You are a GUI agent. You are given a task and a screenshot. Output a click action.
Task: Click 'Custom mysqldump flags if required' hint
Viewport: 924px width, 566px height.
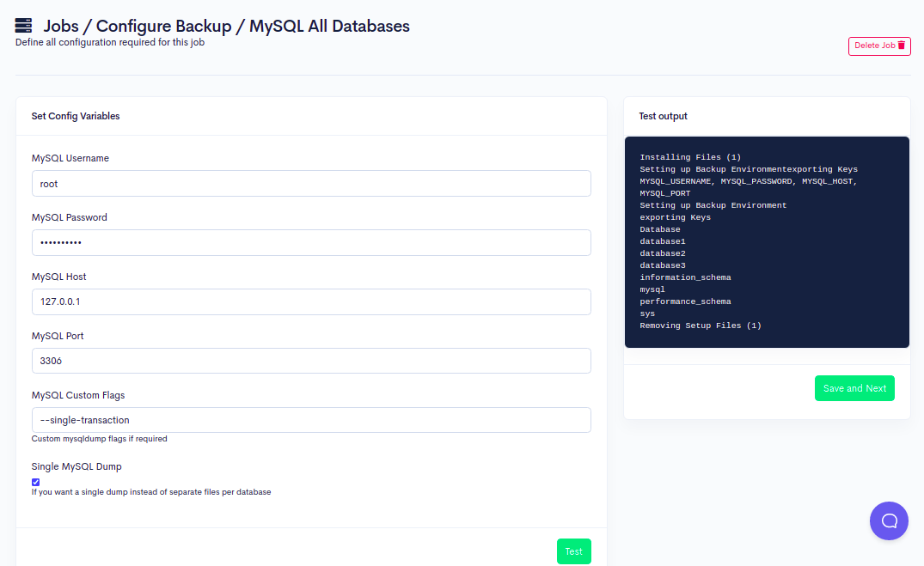(x=99, y=439)
